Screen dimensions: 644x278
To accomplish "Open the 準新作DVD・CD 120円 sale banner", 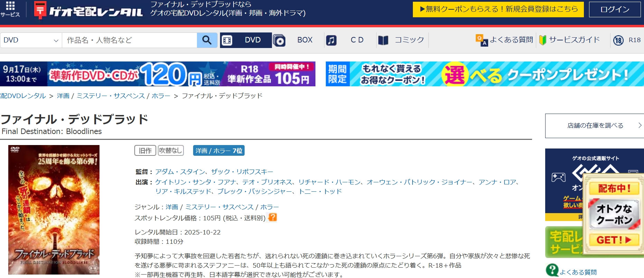I will (x=158, y=74).
